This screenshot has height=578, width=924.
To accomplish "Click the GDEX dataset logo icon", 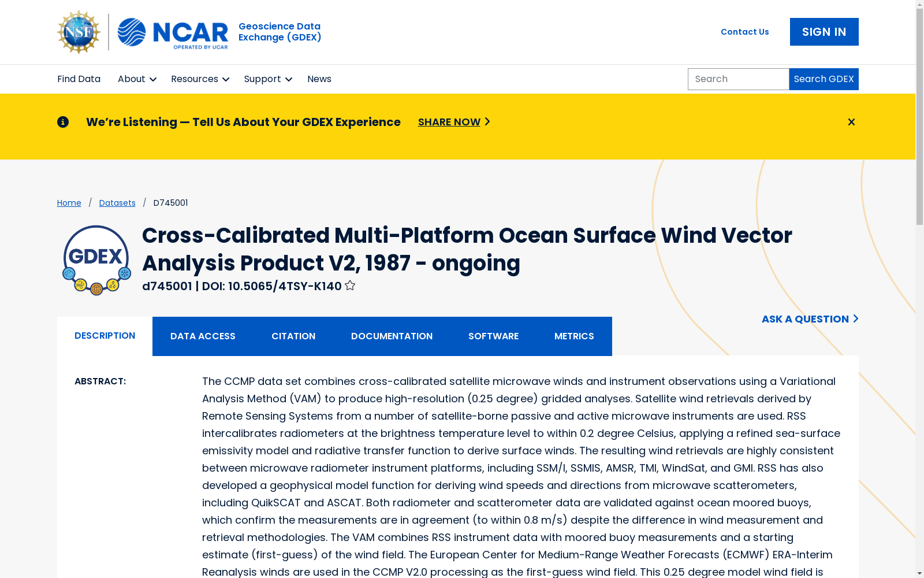I will (96, 260).
